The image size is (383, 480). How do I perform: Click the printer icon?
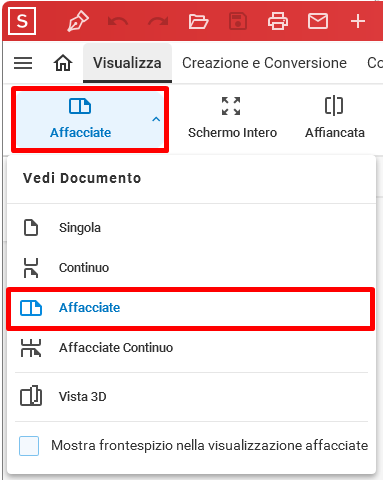[x=278, y=21]
